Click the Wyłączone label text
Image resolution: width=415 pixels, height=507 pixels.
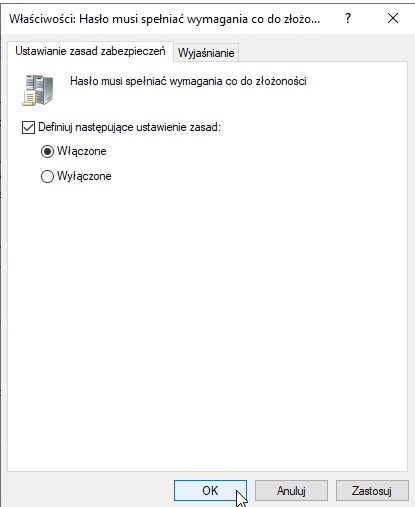[84, 176]
